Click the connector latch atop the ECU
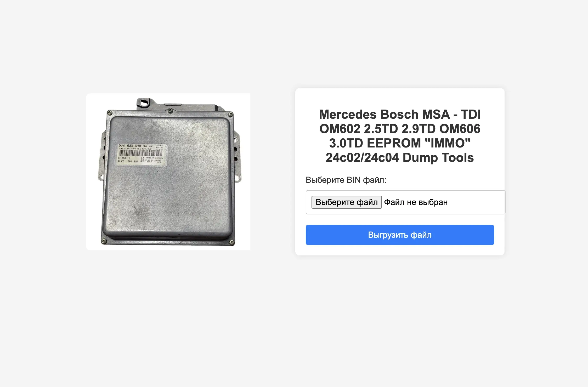The image size is (588, 387). tap(143, 102)
